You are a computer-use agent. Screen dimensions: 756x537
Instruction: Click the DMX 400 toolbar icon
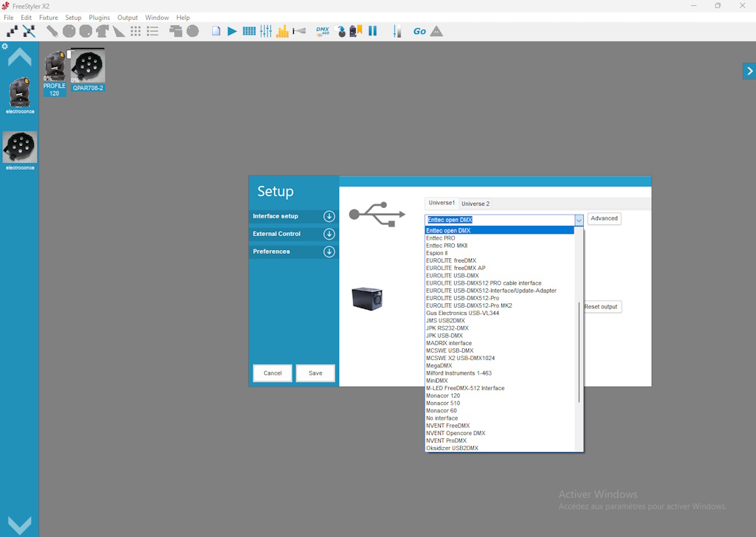[x=323, y=31]
